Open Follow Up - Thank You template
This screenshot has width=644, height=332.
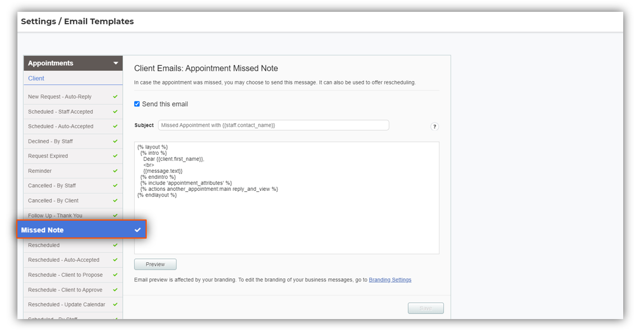[73, 215]
